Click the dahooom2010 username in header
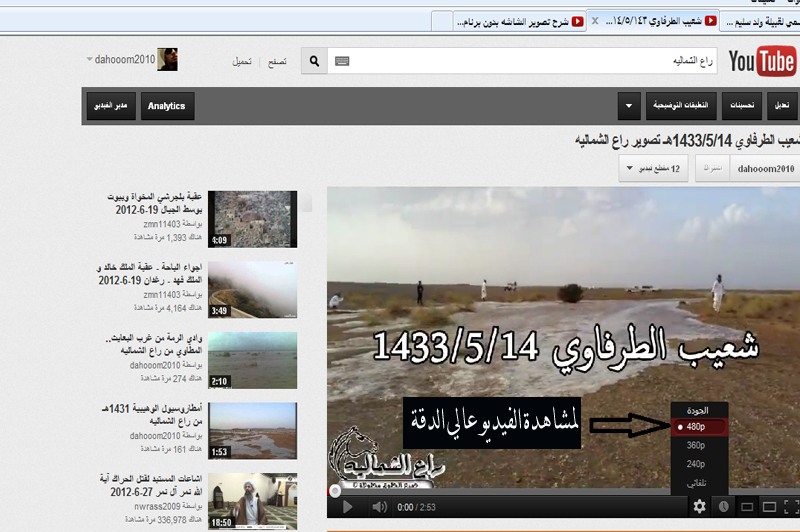Image resolution: width=800 pixels, height=532 pixels. tap(124, 60)
